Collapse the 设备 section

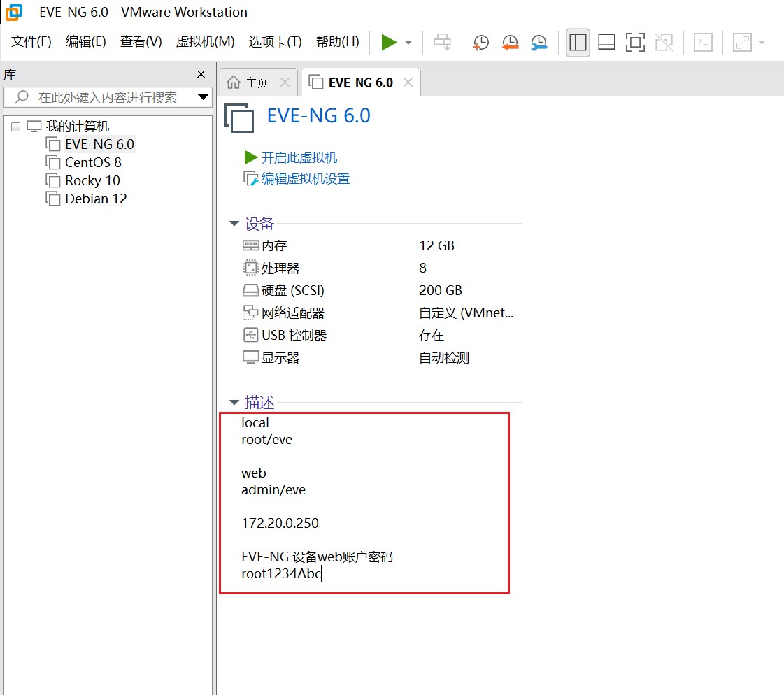coord(234,224)
